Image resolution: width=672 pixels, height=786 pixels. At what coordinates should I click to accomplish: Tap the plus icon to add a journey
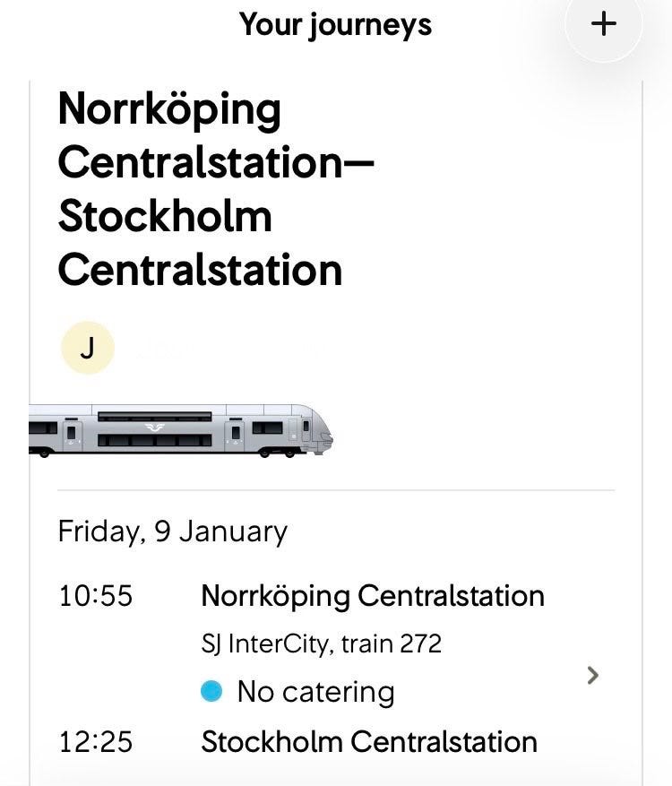[x=605, y=24]
